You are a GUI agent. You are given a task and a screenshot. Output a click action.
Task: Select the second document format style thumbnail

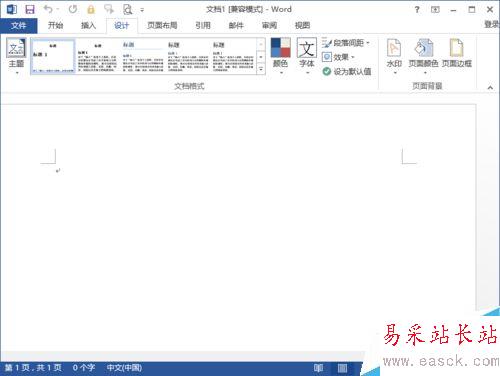[98, 56]
